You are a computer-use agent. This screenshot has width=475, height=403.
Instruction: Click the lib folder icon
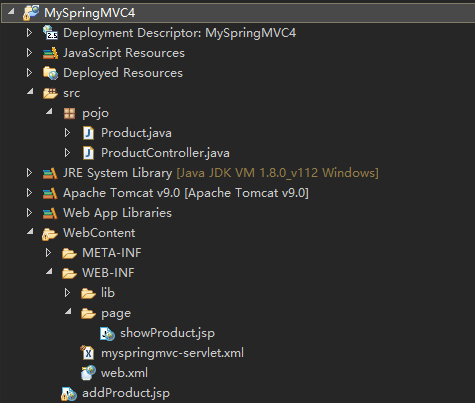88,293
